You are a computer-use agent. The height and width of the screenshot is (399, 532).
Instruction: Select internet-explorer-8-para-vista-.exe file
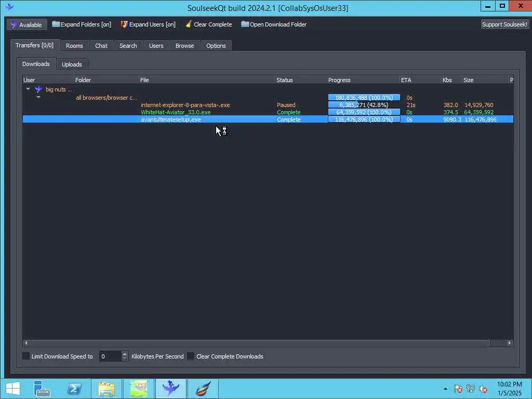185,105
